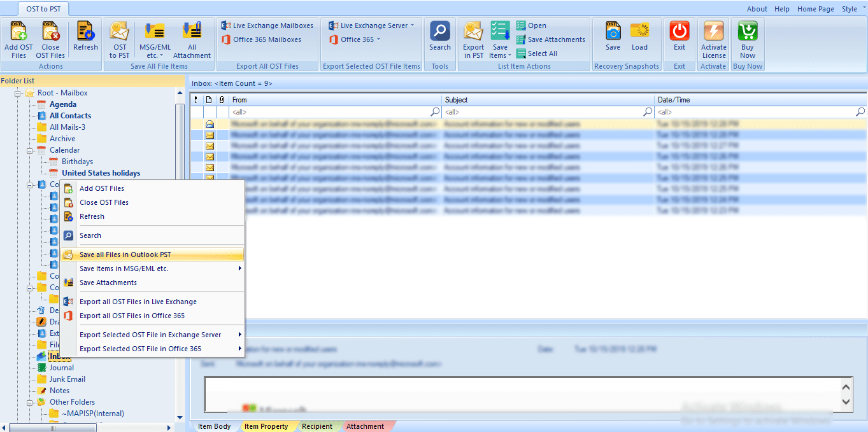Select the Agenda folder in the tree
This screenshot has height=432, width=868.
[63, 104]
